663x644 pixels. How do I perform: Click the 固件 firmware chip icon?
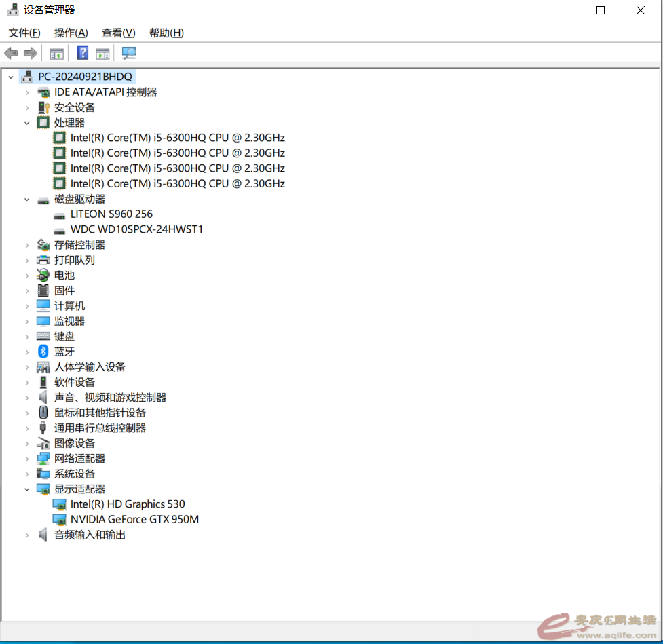pos(43,290)
